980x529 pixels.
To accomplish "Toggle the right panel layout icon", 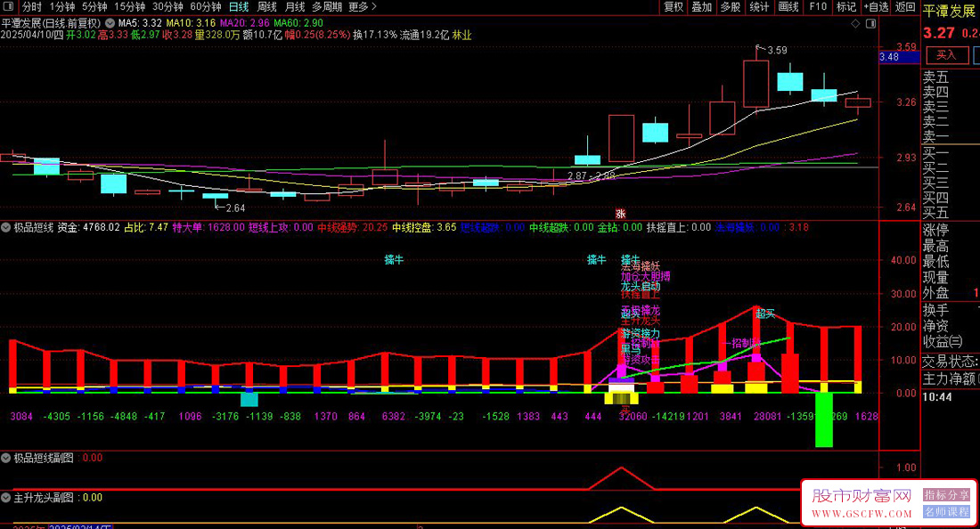I will click(x=870, y=24).
